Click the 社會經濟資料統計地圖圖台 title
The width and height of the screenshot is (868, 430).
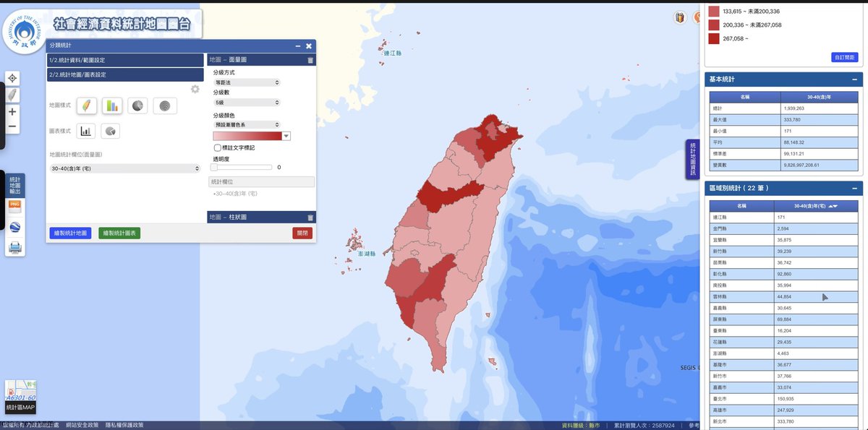coord(122,24)
